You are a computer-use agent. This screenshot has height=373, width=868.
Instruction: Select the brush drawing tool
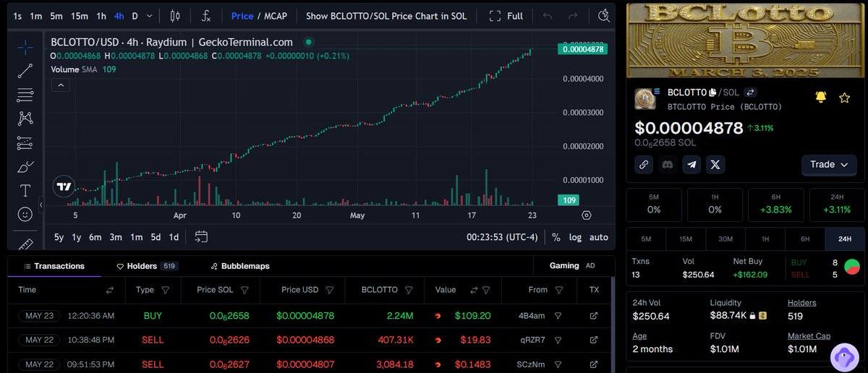coord(25,166)
